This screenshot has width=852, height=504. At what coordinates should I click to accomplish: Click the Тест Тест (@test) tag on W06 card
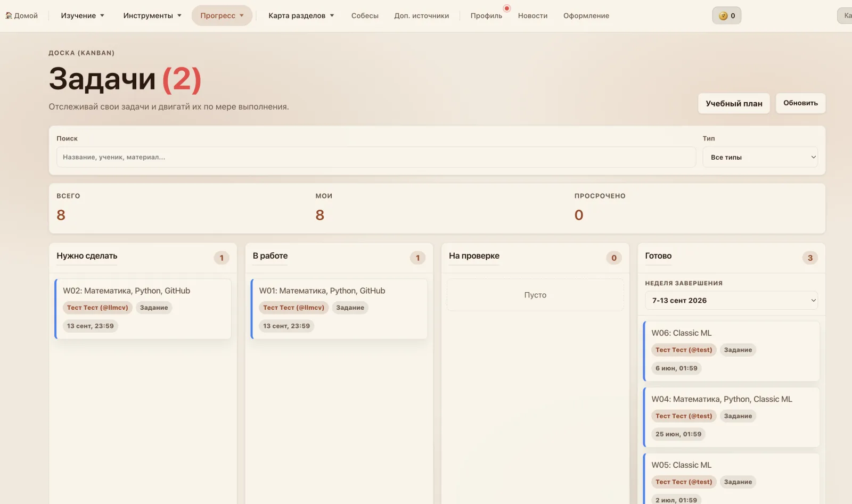(684, 350)
